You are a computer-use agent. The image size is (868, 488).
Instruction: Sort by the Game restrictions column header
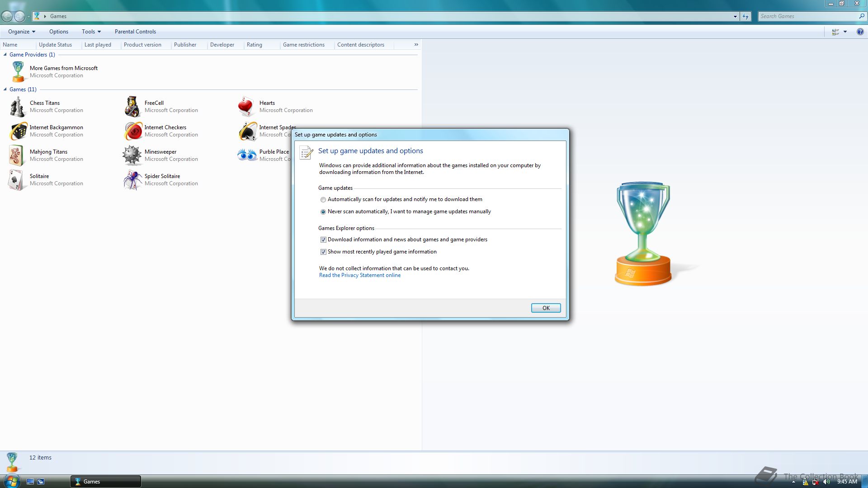tap(307, 45)
